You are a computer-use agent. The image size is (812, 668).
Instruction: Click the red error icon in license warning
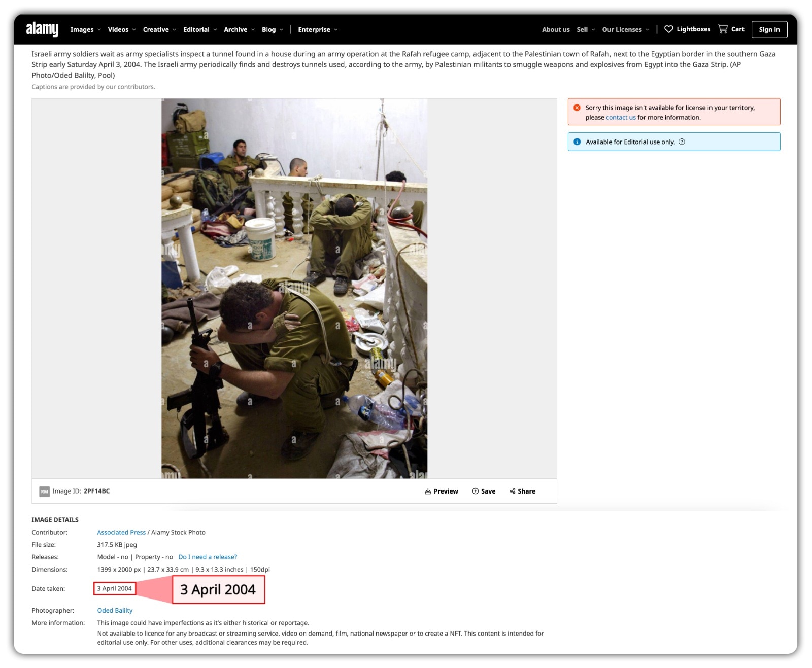point(577,107)
